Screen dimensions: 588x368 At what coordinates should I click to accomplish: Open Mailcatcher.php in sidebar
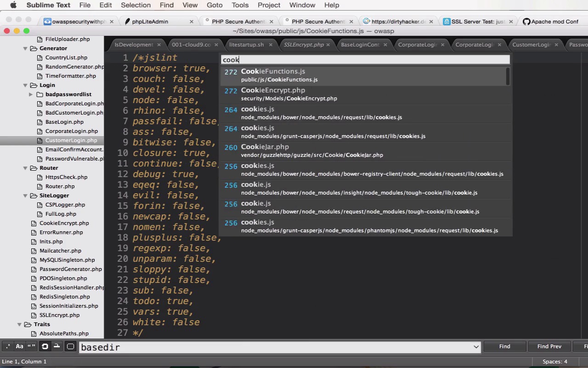click(x=60, y=251)
